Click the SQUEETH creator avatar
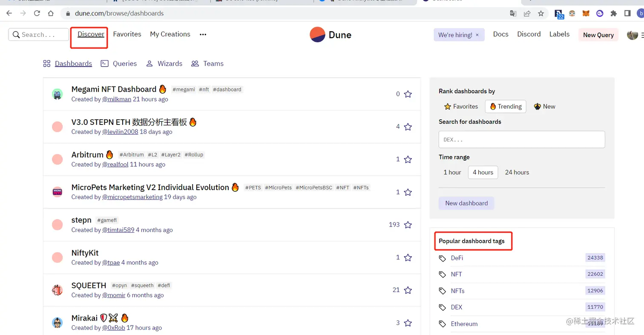Viewport: 644px width, 335px height. (x=57, y=290)
